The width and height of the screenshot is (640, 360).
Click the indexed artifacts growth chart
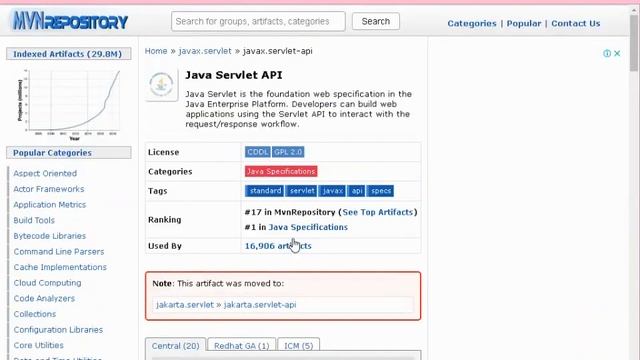69,104
